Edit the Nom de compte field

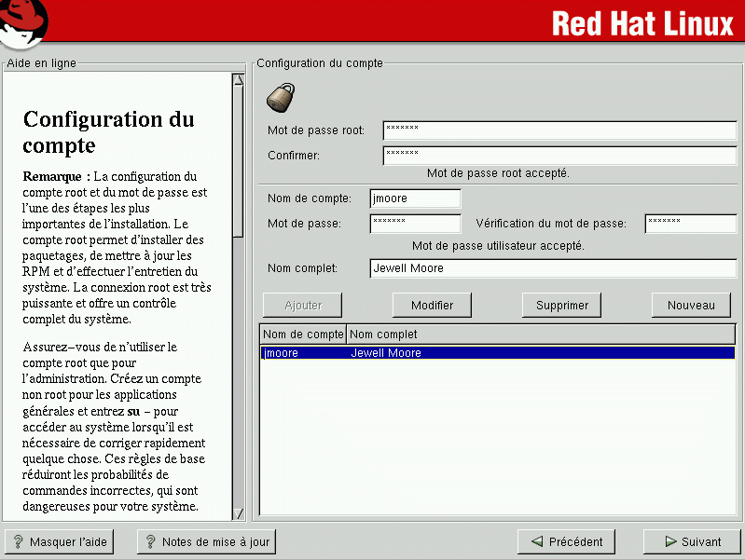point(415,198)
